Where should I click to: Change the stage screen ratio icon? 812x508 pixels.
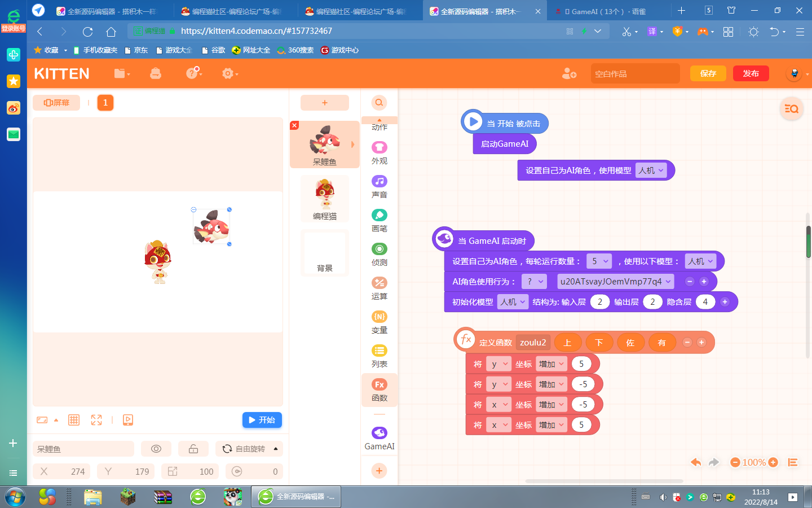tap(42, 420)
